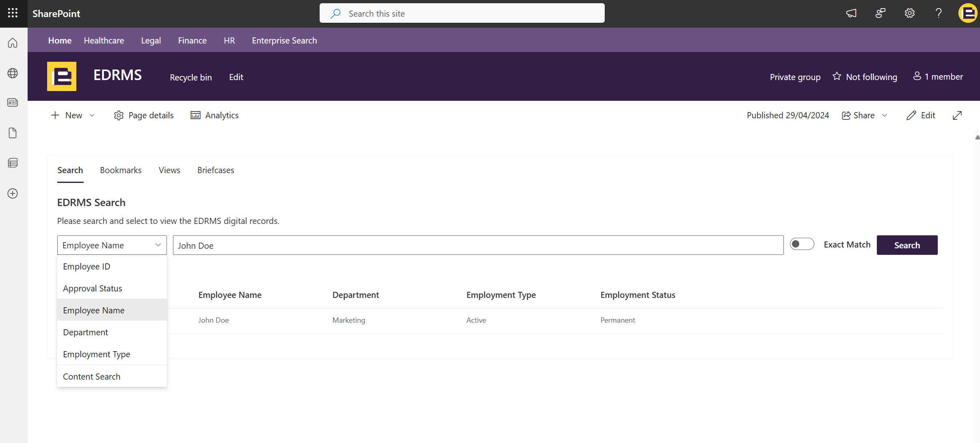This screenshot has width=980, height=443.
Task: Click the Page details gear icon
Action: pyautogui.click(x=119, y=115)
